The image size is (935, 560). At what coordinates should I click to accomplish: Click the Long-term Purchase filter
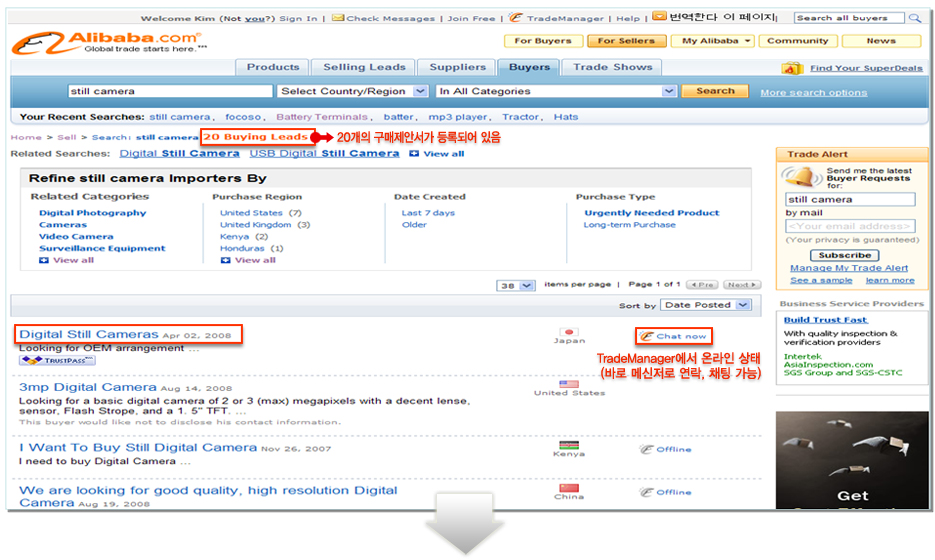tap(629, 225)
